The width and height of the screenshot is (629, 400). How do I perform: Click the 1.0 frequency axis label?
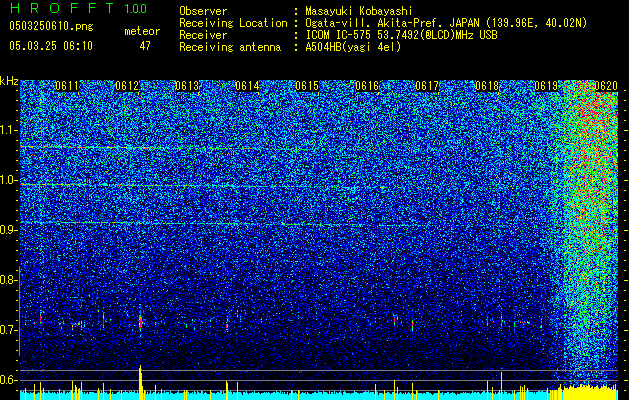coord(9,180)
